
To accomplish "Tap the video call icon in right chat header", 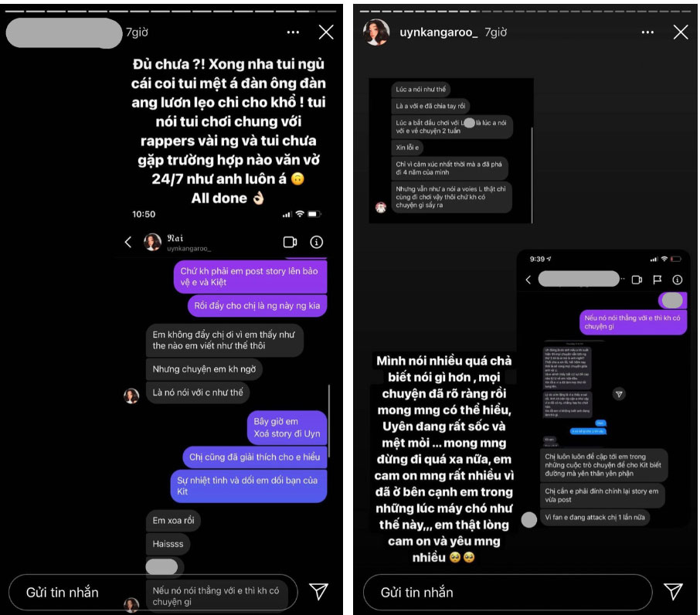I will (x=637, y=280).
